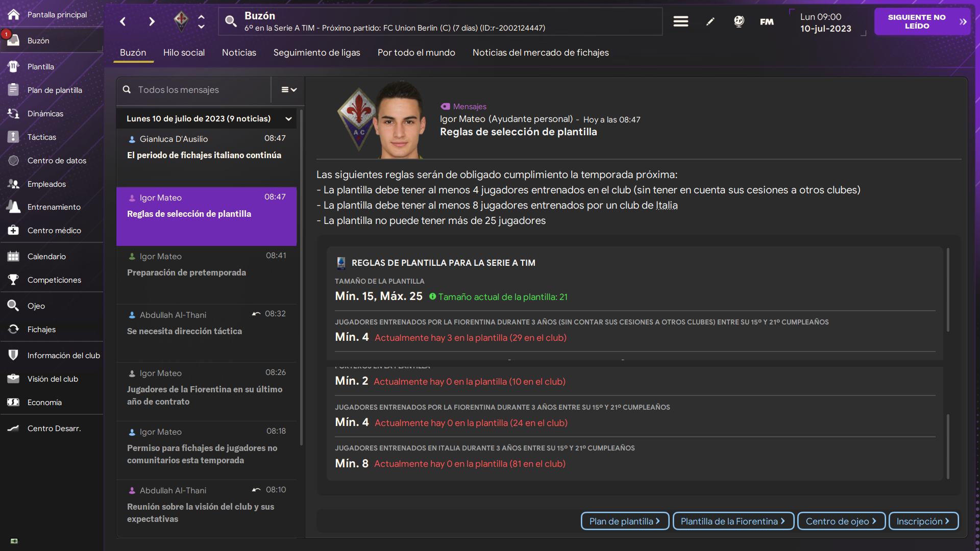Open message El periodo de fichajes italiano continúa

pyautogui.click(x=206, y=158)
